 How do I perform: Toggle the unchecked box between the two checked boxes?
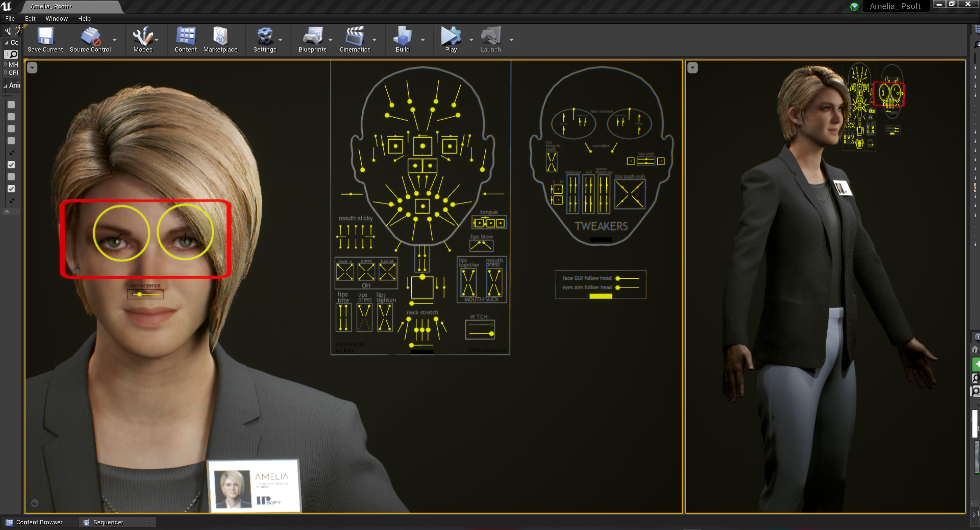point(11,177)
